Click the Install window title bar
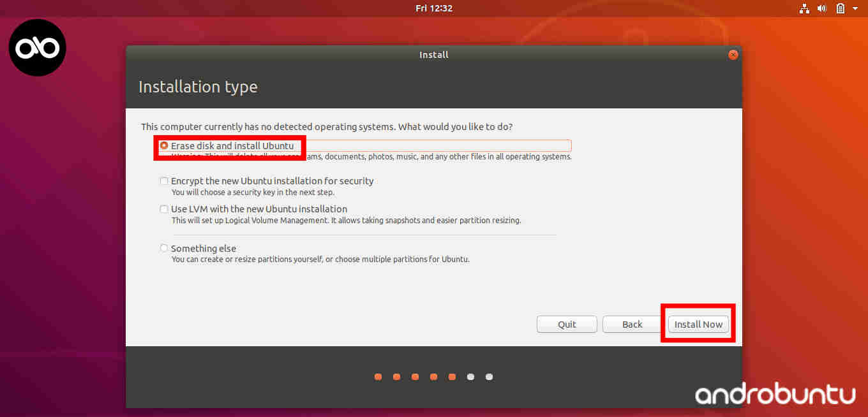868x417 pixels. pyautogui.click(x=434, y=54)
